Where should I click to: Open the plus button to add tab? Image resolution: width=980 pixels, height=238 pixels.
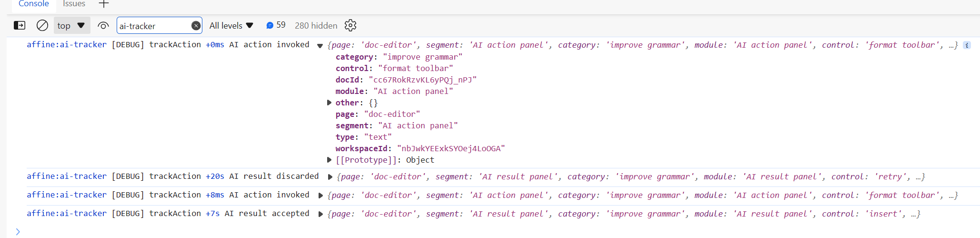[103, 4]
